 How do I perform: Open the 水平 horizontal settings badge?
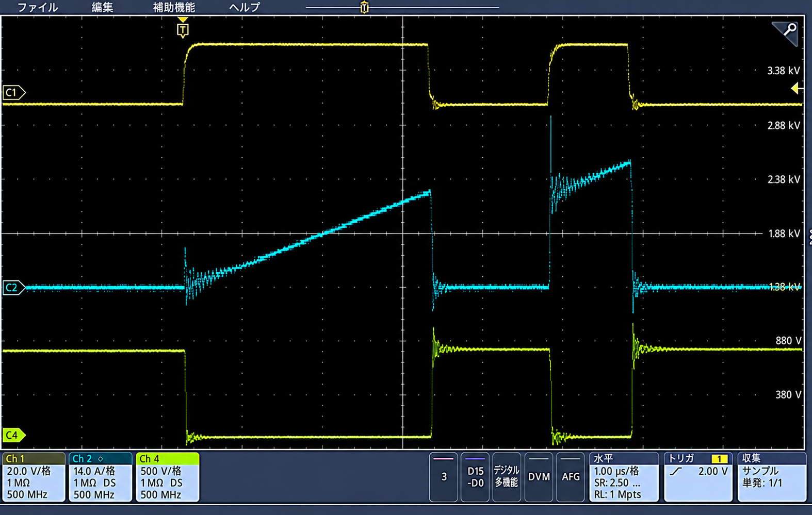(624, 477)
